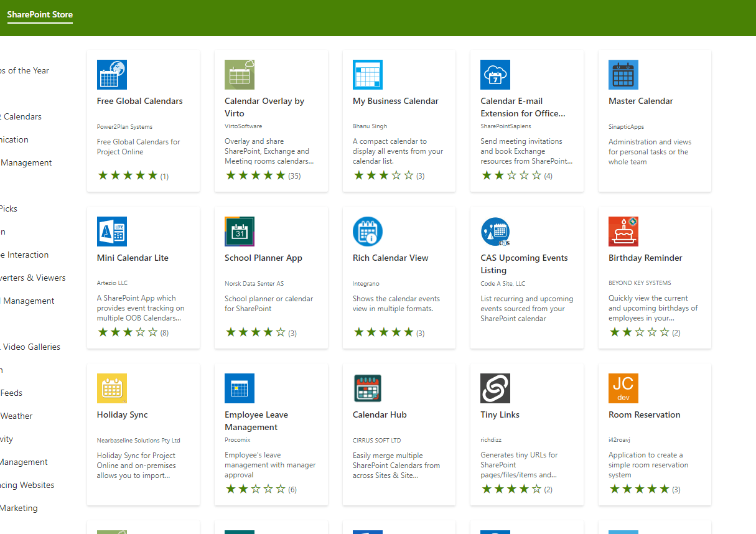Screen dimensions: 756x534
Task: Click the Room Reservation star rating (3)
Action: click(645, 489)
